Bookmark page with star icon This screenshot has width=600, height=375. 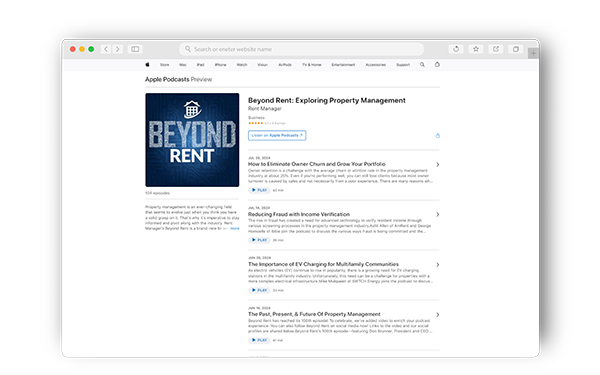click(x=476, y=49)
